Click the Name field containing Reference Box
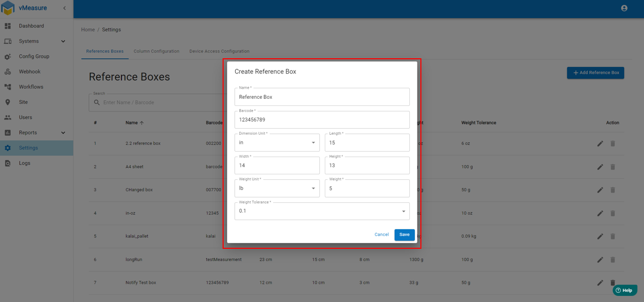Viewport: 644px width, 302px height. 322,97
